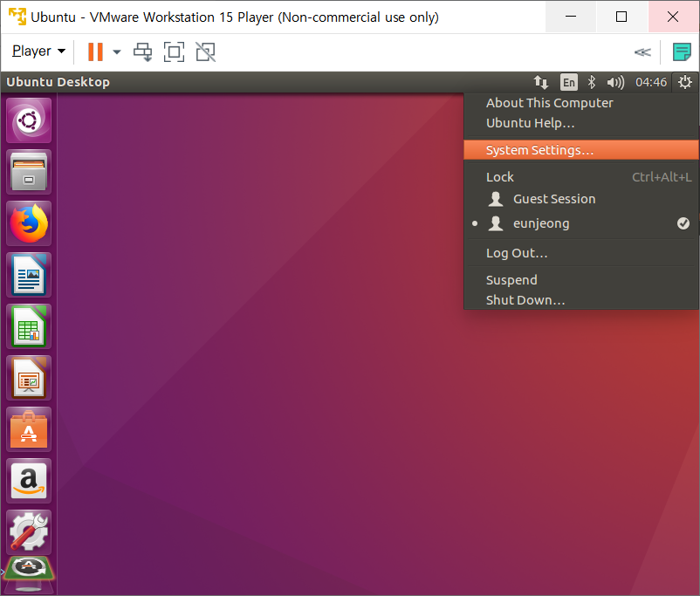
Task: Open the Amazon launcher icon
Action: click(x=29, y=481)
